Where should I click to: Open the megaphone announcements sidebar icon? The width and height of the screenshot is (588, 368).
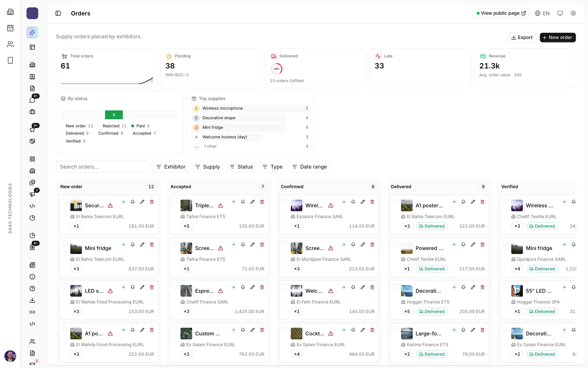pyautogui.click(x=32, y=194)
